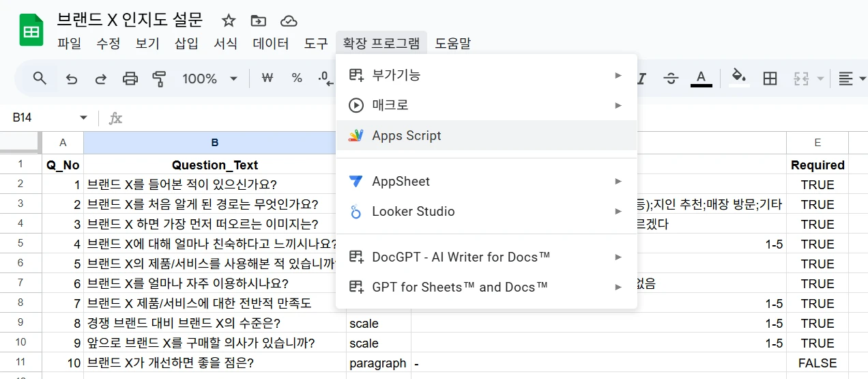Click the move-to-folder icon beside title
The width and height of the screenshot is (868, 379).
click(259, 20)
